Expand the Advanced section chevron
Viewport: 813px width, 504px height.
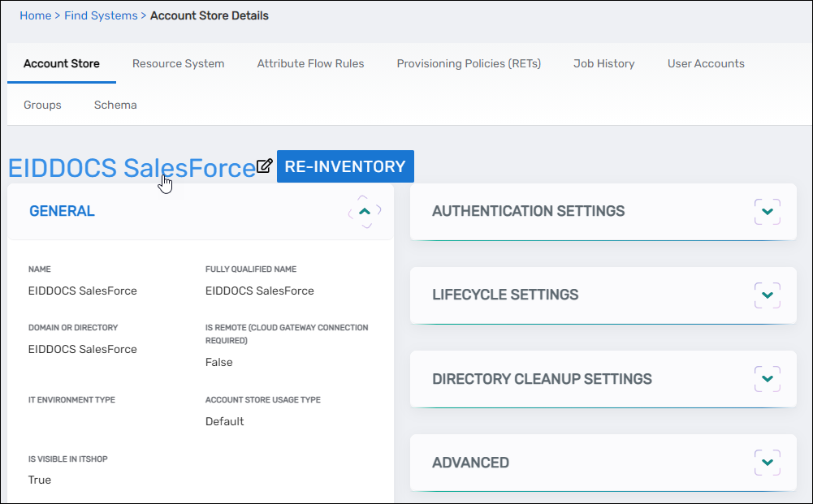(767, 463)
